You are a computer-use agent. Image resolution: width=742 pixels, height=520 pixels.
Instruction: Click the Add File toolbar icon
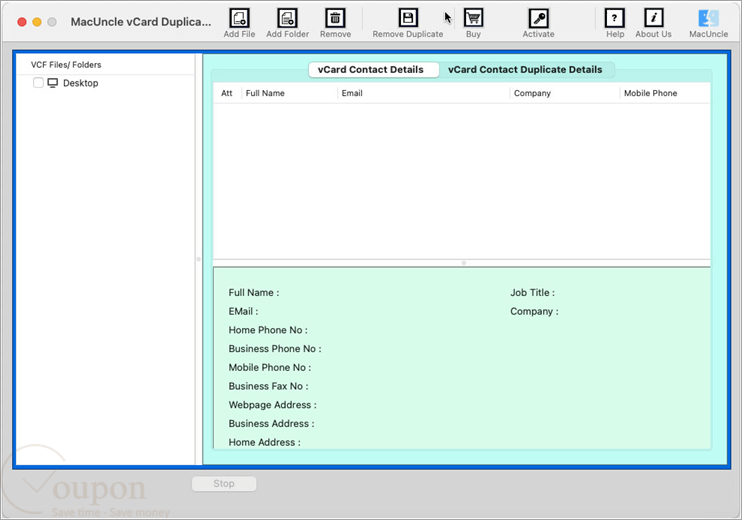pyautogui.click(x=239, y=18)
